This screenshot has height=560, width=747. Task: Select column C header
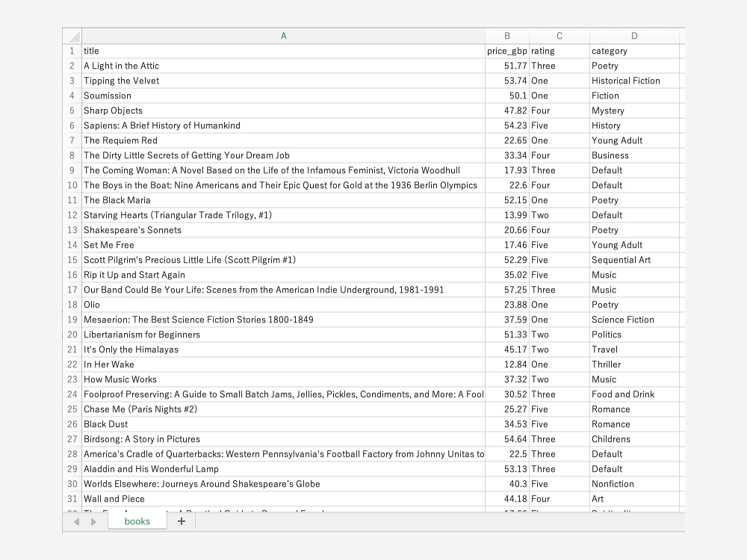pos(560,36)
